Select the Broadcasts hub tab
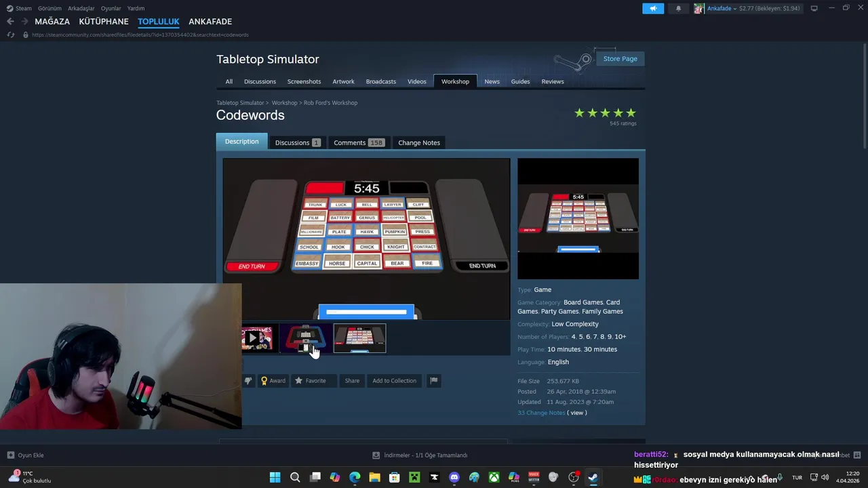868x488 pixels. 381,81
